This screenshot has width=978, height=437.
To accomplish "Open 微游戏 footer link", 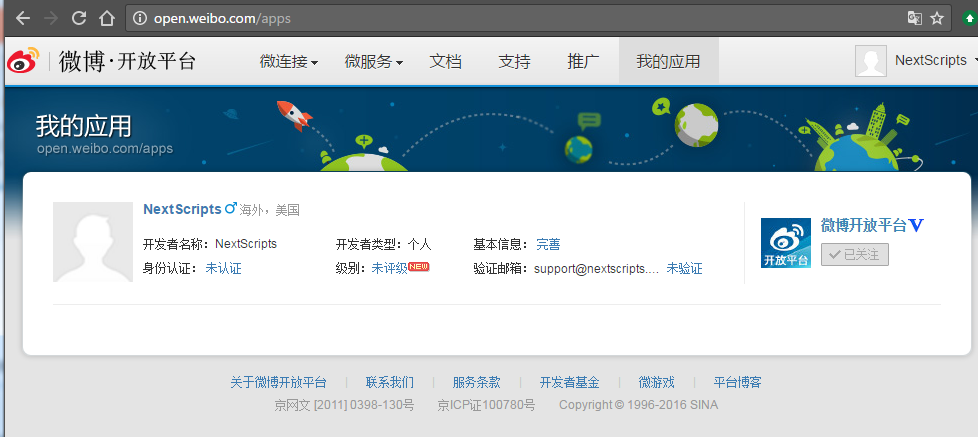I will click(656, 382).
